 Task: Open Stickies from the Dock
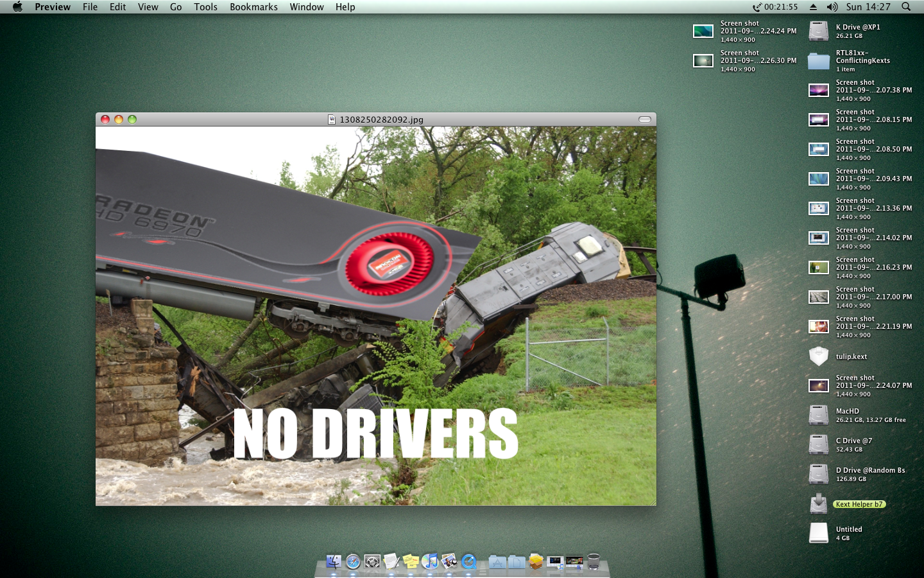click(411, 562)
